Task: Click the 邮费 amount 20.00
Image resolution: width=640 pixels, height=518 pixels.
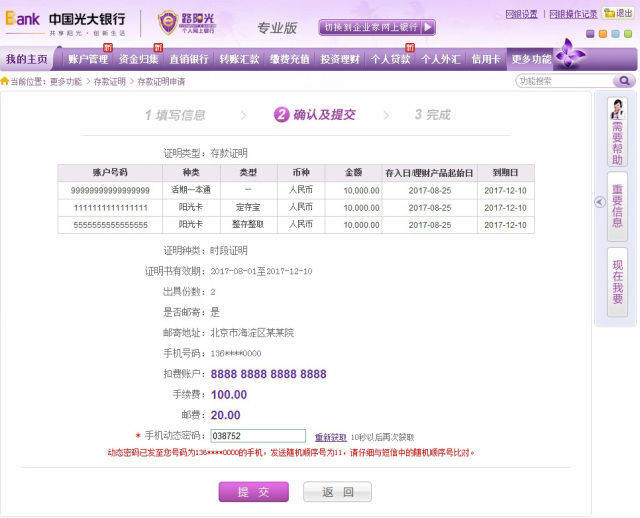Action: pyautogui.click(x=226, y=415)
